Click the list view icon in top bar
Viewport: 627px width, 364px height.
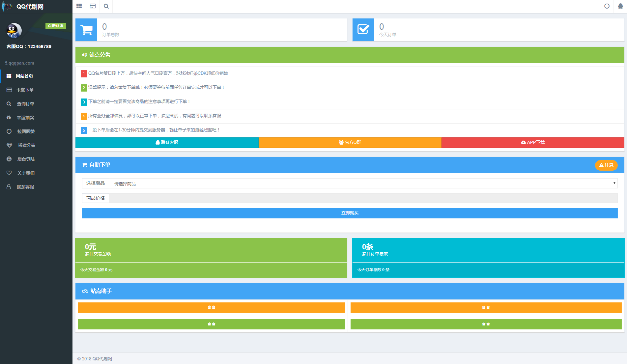click(x=79, y=6)
